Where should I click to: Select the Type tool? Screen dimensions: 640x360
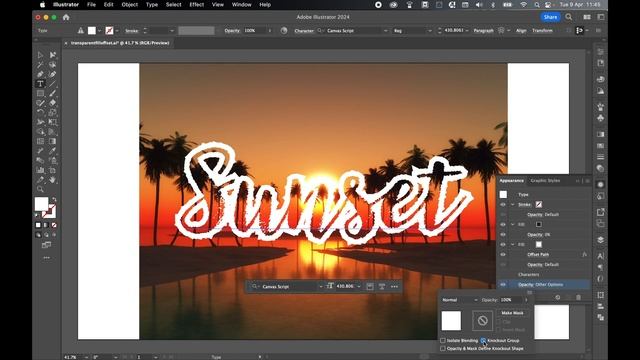(x=40, y=84)
